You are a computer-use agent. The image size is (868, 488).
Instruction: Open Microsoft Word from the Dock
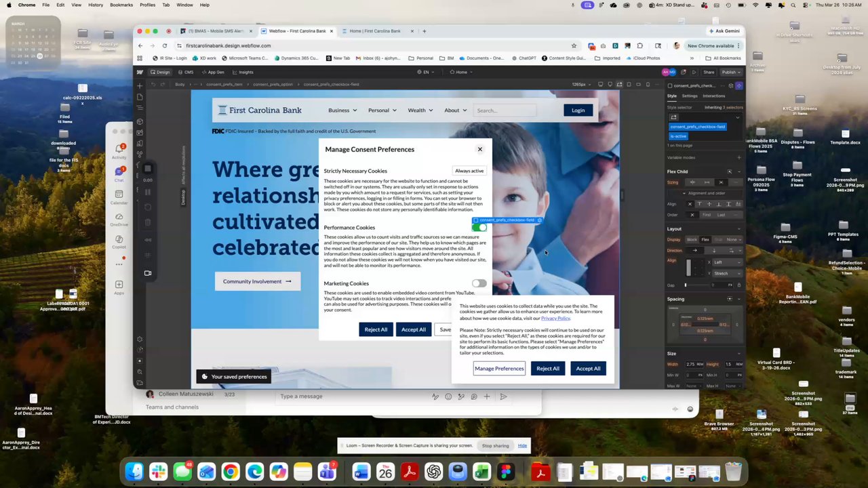tap(361, 471)
